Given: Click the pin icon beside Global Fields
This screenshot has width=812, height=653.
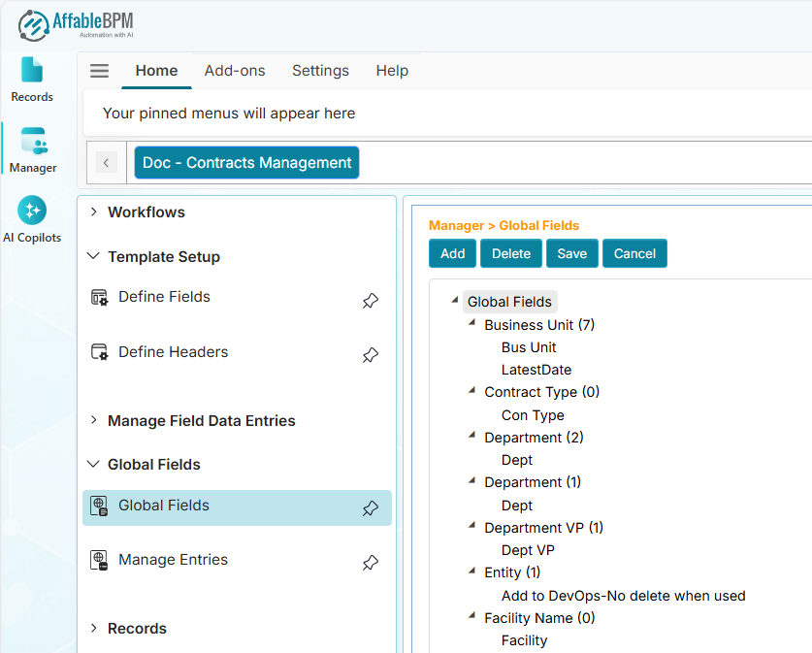Looking at the screenshot, I should point(370,508).
